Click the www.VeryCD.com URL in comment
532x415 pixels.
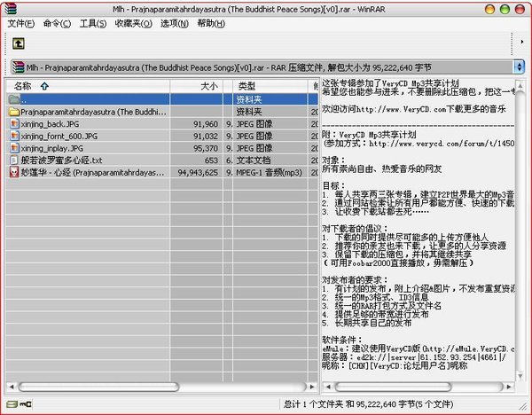pos(401,109)
